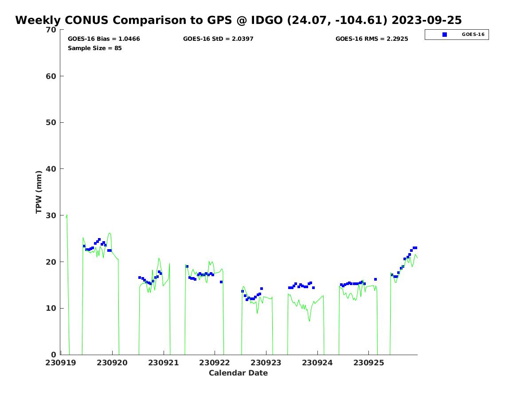The image size is (532, 399).
Task: Select the chart title text
Action: pyautogui.click(x=238, y=20)
